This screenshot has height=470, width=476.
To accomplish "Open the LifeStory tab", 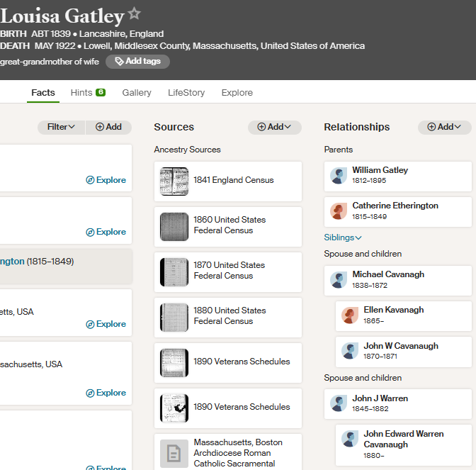I will click(x=186, y=93).
